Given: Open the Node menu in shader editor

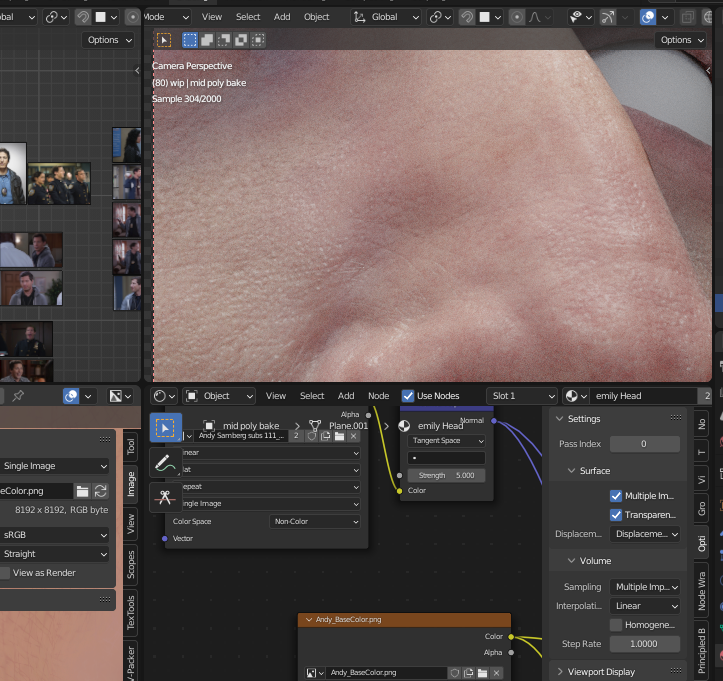Looking at the screenshot, I should point(379,396).
